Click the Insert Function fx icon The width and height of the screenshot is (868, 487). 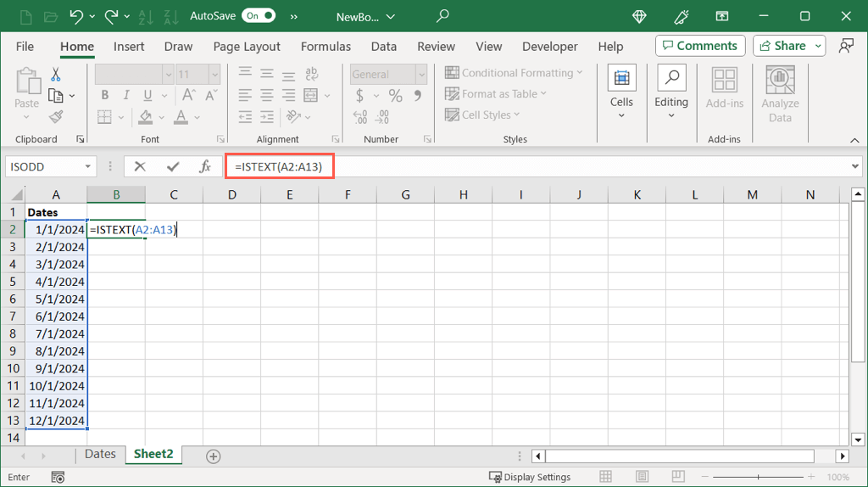[x=205, y=167]
